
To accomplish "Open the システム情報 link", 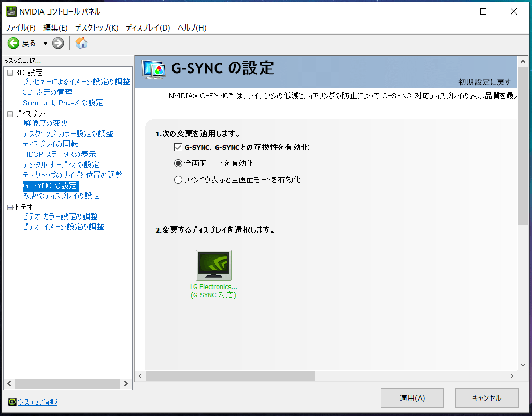I will coord(38,401).
